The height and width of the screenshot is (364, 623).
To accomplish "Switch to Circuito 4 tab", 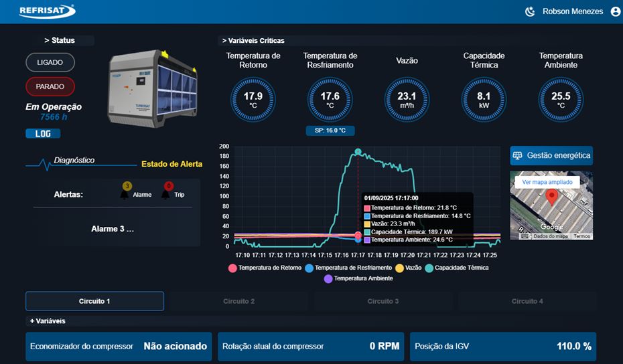I will pos(527,301).
